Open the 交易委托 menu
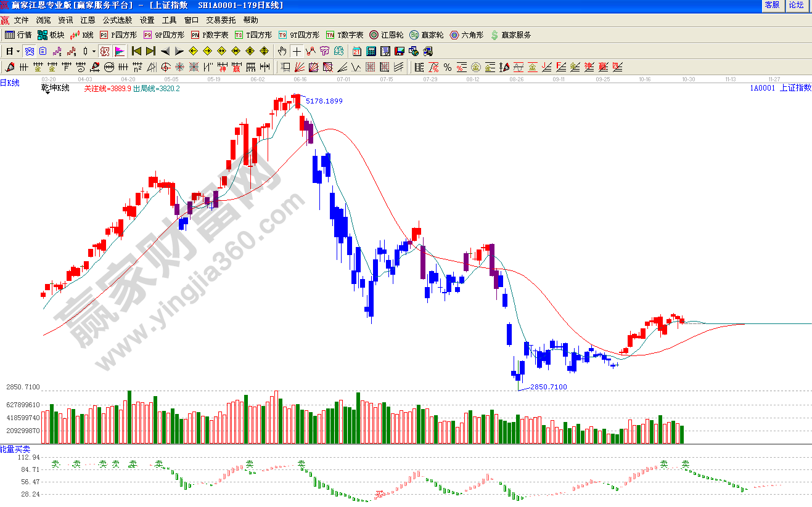 tap(221, 20)
